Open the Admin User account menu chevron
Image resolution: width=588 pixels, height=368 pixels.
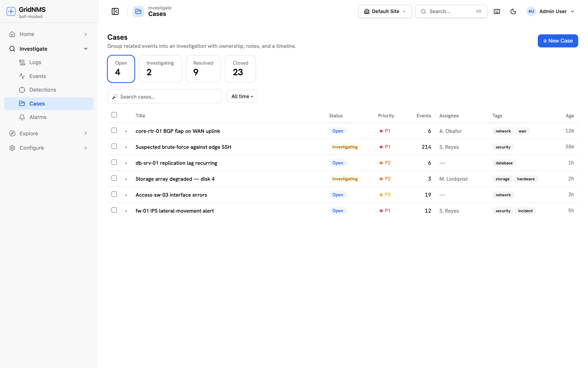(572, 11)
